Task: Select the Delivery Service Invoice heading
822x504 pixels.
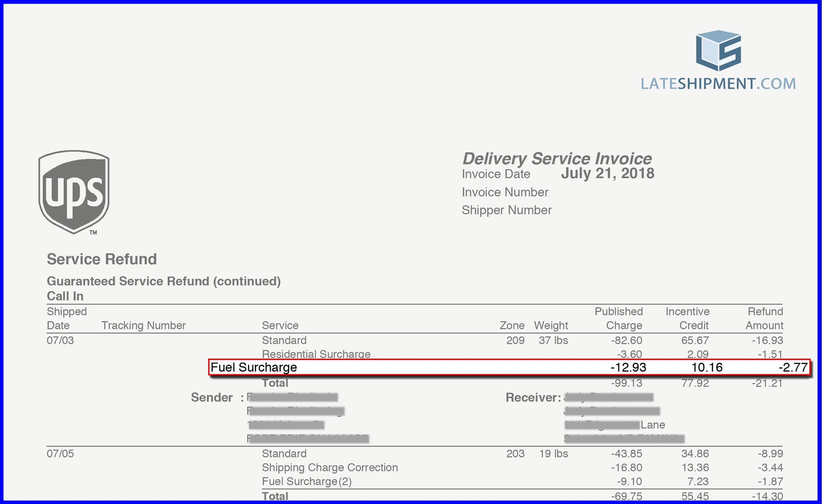Action: (557, 158)
